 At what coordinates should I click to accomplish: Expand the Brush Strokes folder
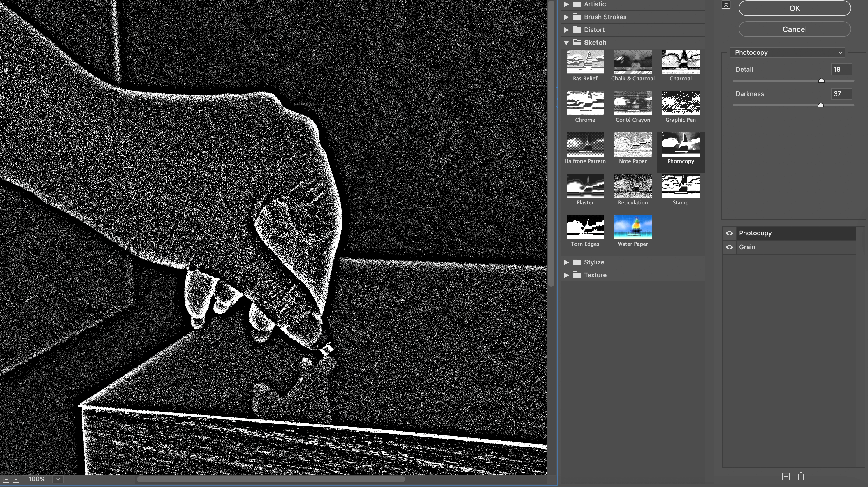click(566, 17)
